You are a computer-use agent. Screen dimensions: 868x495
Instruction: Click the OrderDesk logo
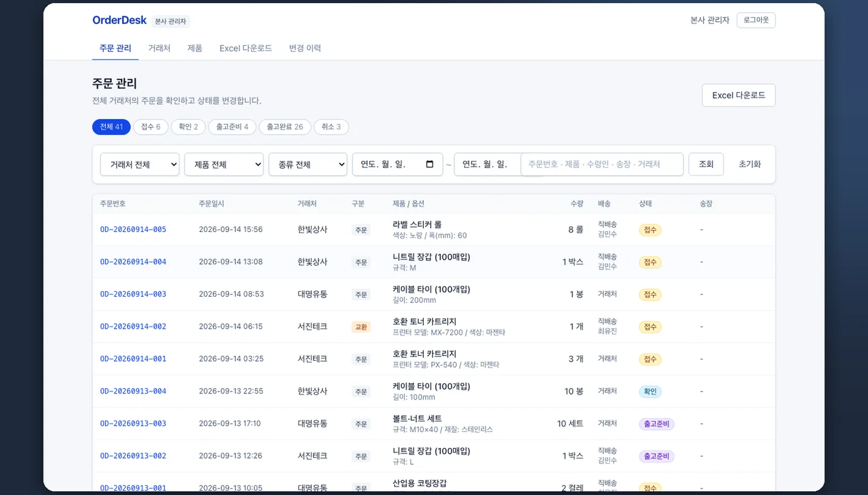tap(119, 20)
